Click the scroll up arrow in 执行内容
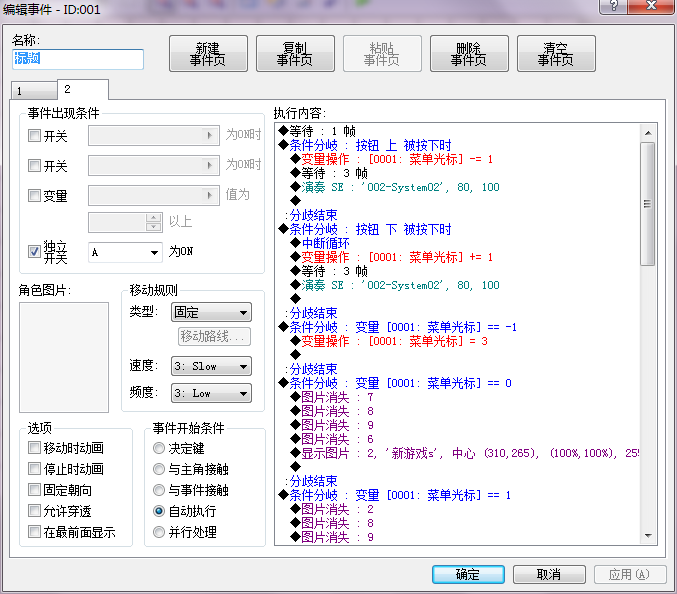Screen dimensions: 677x594 648,133
